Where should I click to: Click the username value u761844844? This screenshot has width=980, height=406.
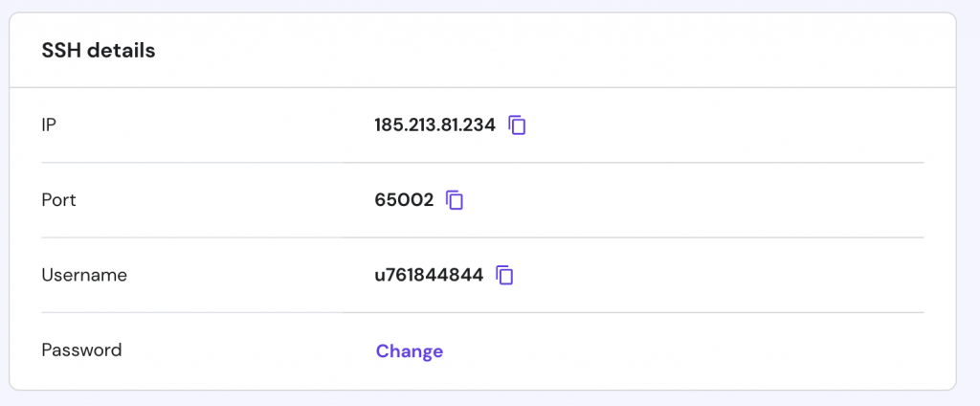[429, 275]
